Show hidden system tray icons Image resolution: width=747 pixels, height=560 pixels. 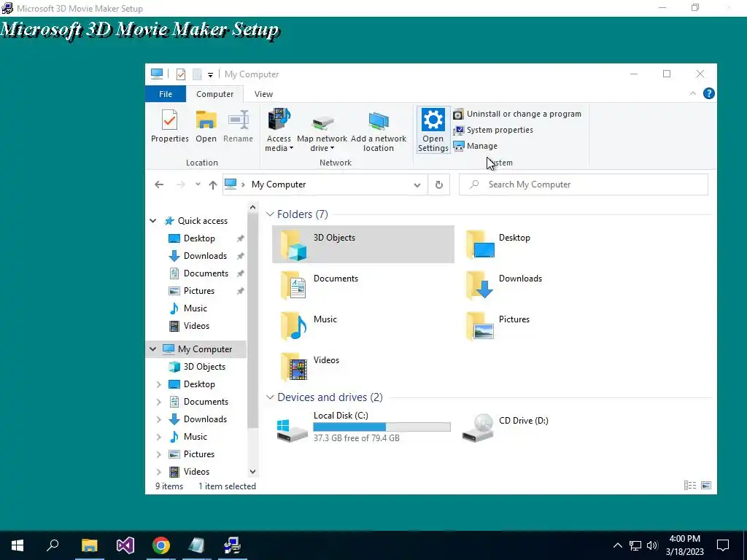point(617,545)
